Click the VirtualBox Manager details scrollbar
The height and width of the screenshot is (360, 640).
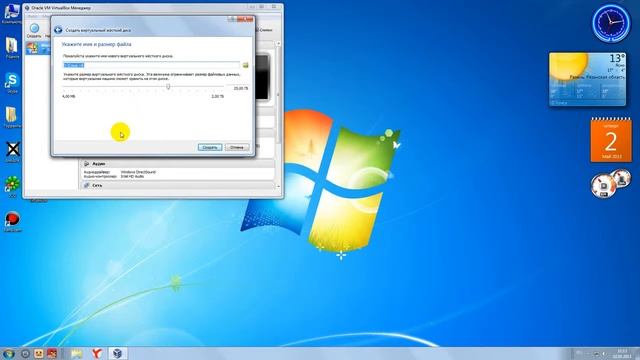click(278, 114)
